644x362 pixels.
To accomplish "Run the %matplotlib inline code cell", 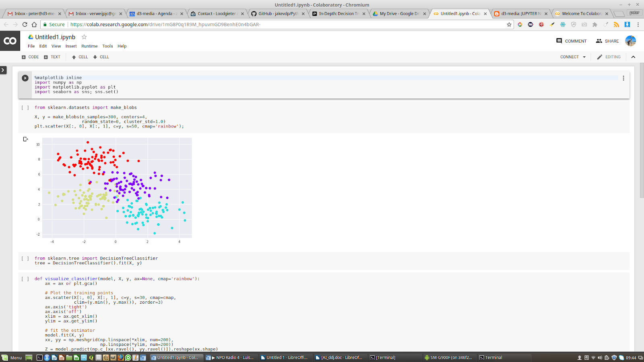I will coord(25,78).
